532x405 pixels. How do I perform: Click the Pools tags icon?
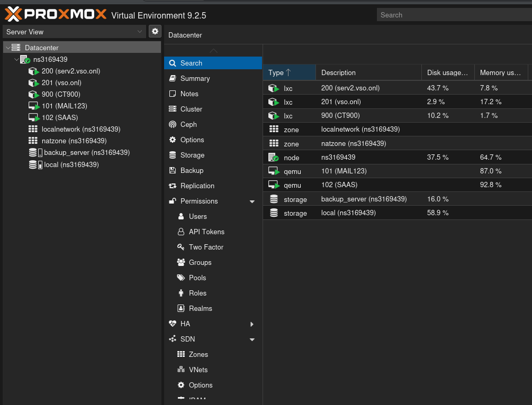pyautogui.click(x=181, y=278)
